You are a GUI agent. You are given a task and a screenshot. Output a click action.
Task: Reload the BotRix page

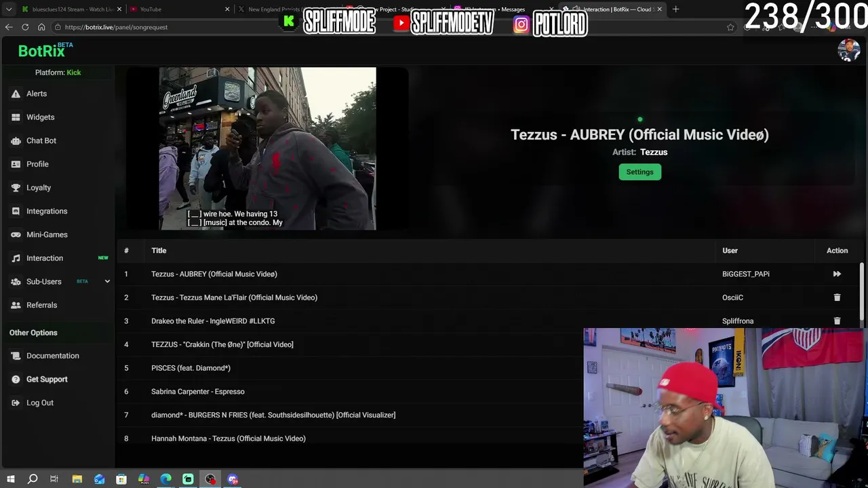(x=25, y=27)
